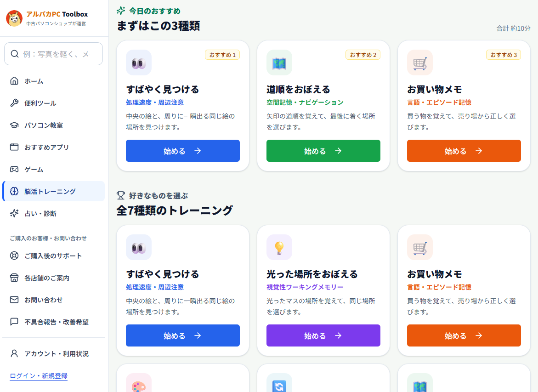This screenshot has height=392, width=538.
Task: Go to パソコン教室 in sidebar
Action: click(54, 125)
